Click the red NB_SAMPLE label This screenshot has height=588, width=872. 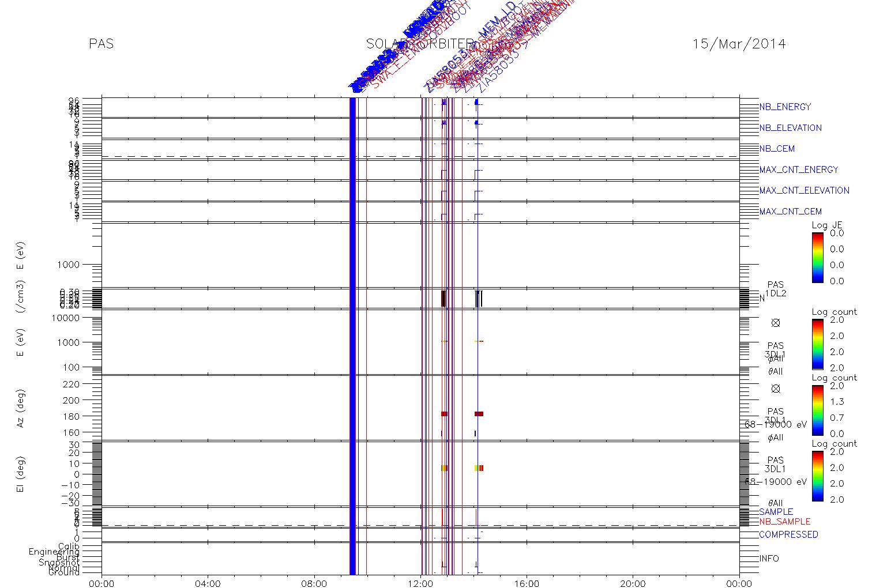click(x=784, y=522)
